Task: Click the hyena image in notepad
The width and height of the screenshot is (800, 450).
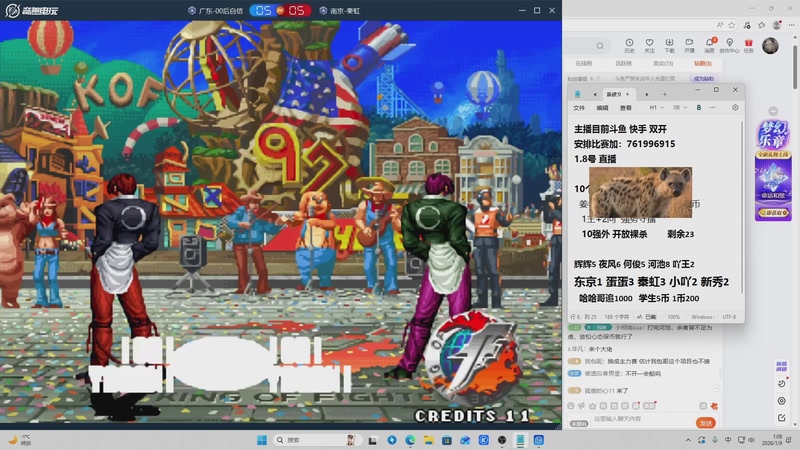Action: pos(640,192)
